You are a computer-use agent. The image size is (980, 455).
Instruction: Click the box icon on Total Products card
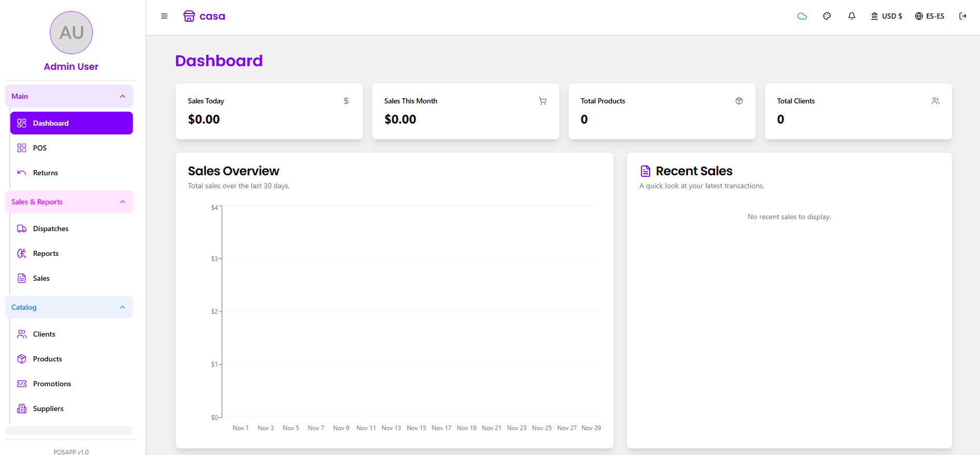point(739,101)
